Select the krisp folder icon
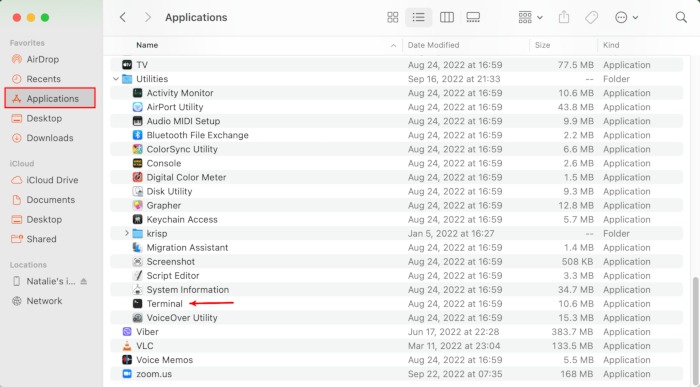This screenshot has height=387, width=700. [x=138, y=233]
